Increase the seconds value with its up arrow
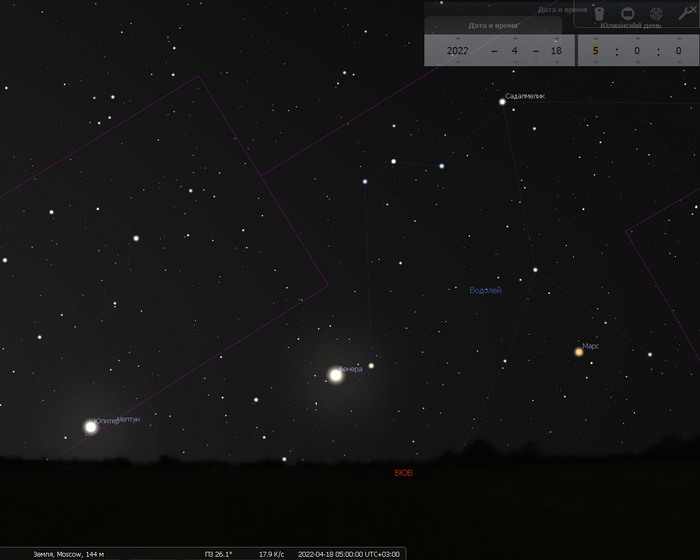Image resolution: width=700 pixels, height=560 pixels. point(679,39)
